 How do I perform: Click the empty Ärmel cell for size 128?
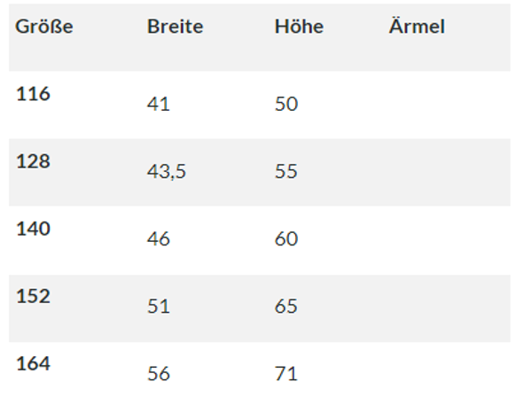coord(443,172)
